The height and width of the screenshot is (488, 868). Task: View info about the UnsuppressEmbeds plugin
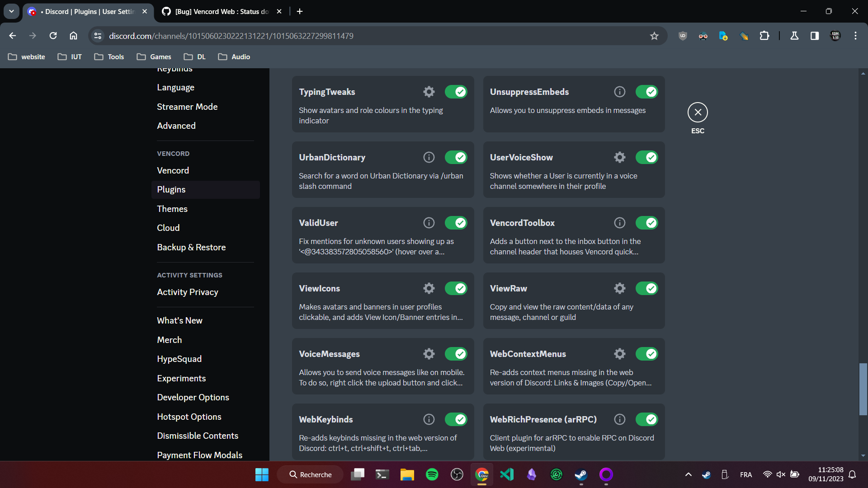pyautogui.click(x=619, y=91)
